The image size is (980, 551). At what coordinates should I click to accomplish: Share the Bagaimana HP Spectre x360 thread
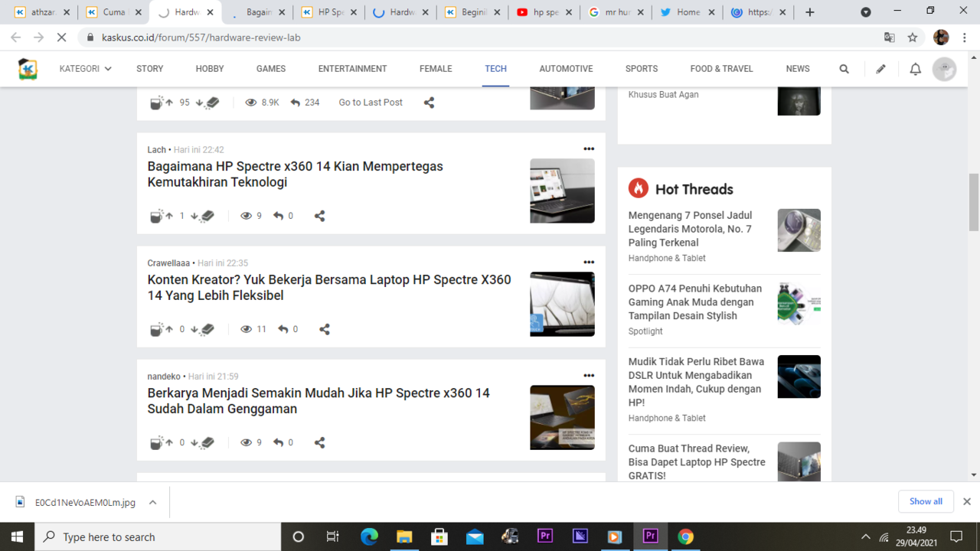[320, 216]
